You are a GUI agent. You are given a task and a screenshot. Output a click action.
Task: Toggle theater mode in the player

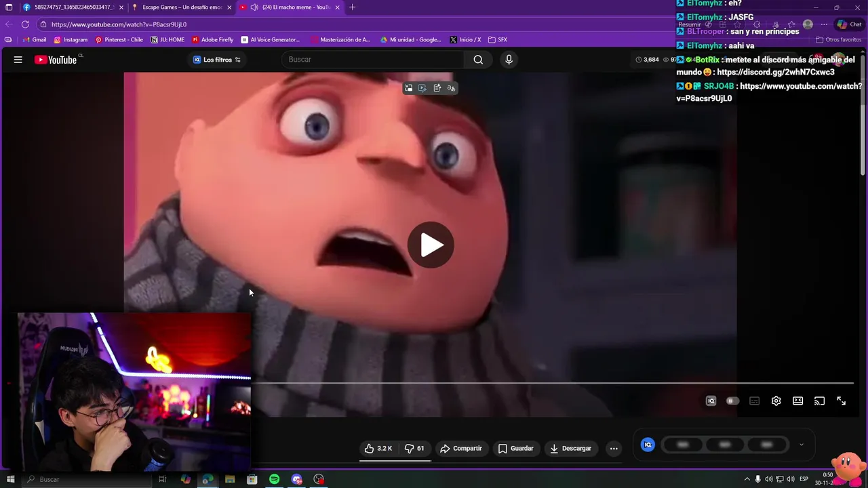[797, 401]
